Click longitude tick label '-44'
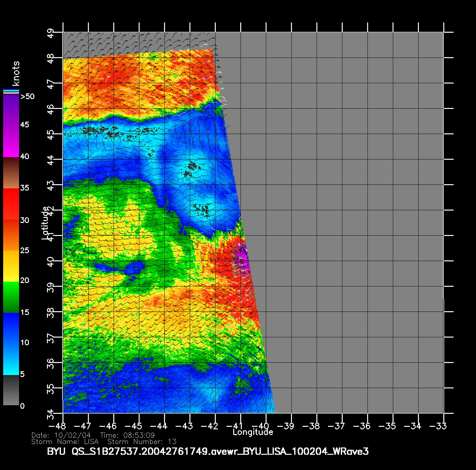 tap(159, 426)
